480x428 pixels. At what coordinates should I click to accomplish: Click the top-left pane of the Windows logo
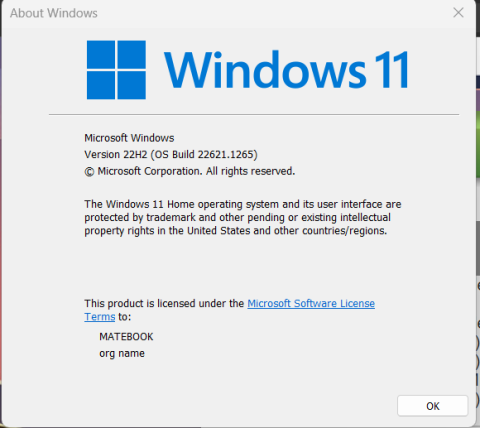coord(101,55)
